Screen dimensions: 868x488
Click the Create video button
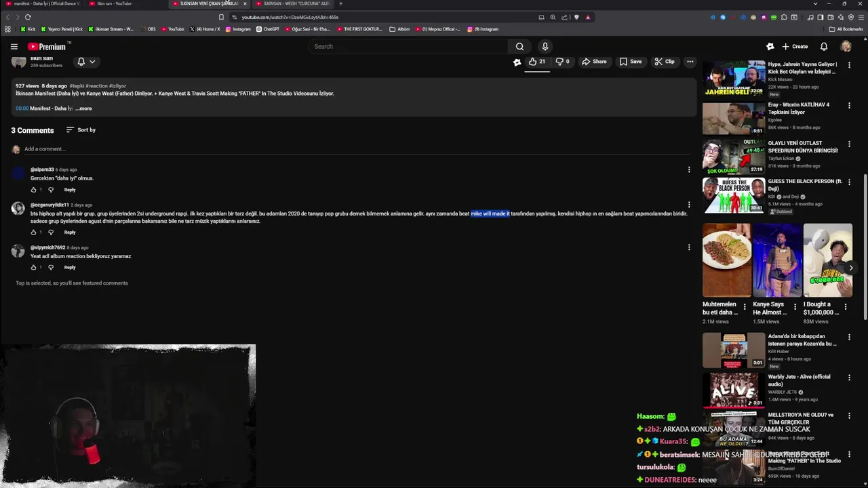pyautogui.click(x=795, y=47)
